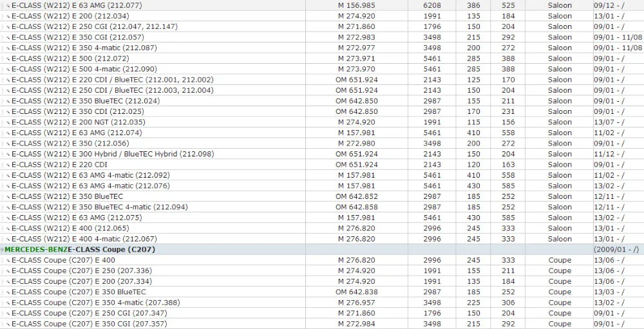Click date cell 13/03 - /
Image resolution: width=644 pixels, height=329 pixels.
[609, 292]
